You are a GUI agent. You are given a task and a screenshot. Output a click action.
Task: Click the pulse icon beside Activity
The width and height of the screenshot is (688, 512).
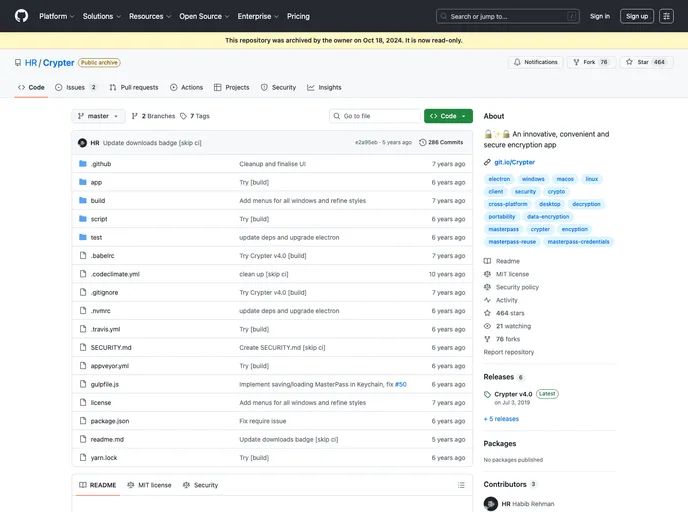pos(487,300)
